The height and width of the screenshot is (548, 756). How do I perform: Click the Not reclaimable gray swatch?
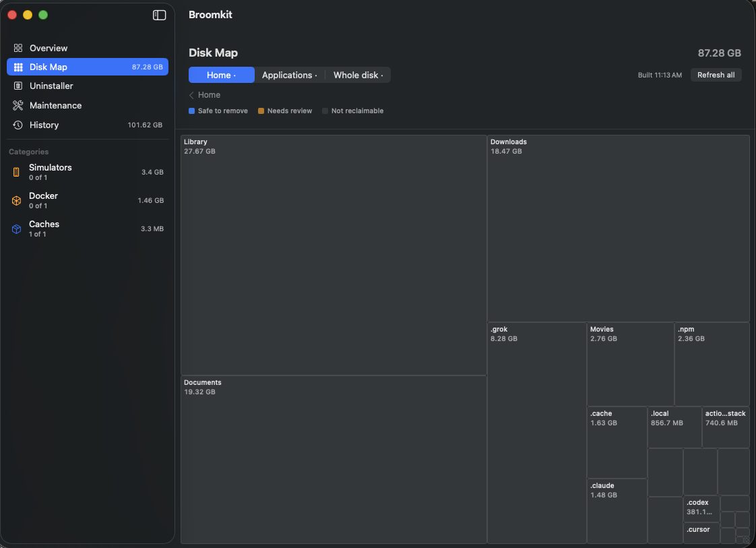(325, 111)
